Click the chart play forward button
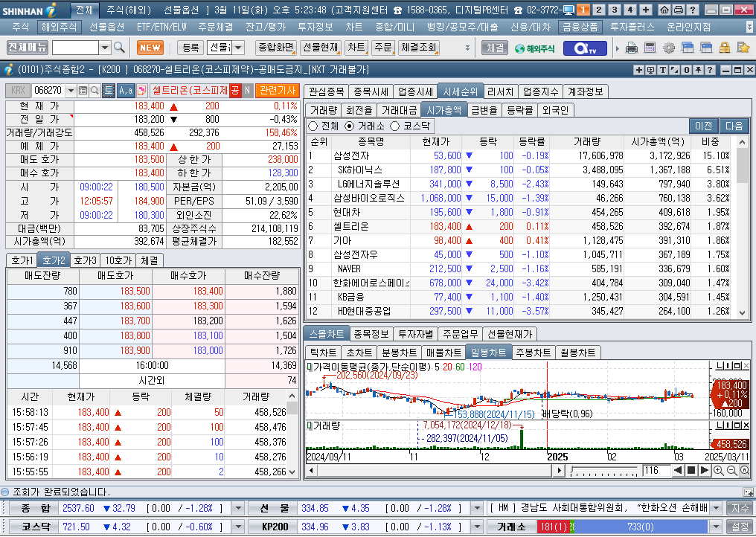This screenshot has width=756, height=537. (x=704, y=471)
